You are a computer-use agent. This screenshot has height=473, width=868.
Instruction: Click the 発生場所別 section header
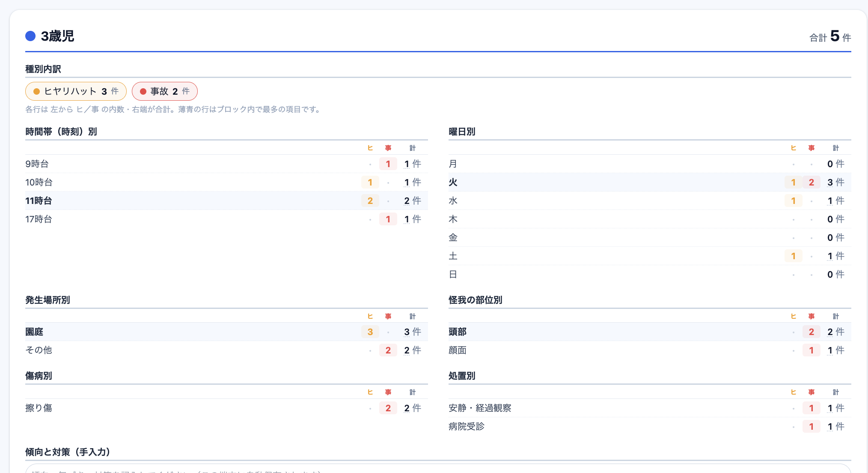[x=48, y=300]
